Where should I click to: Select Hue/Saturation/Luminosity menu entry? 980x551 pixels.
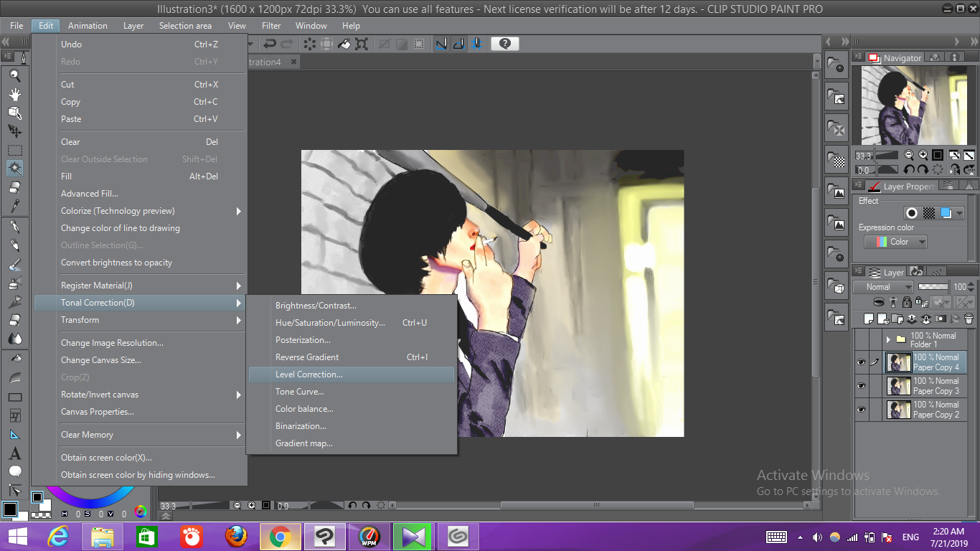coord(330,323)
